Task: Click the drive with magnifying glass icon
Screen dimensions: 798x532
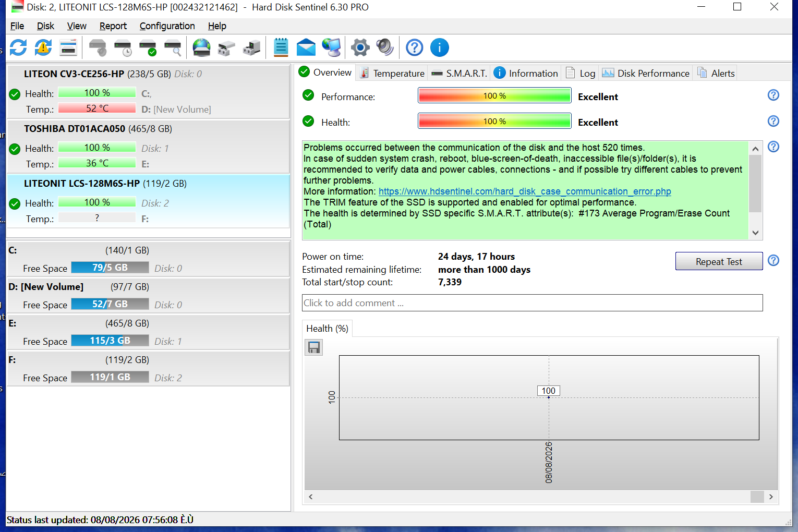Action: [x=173, y=47]
